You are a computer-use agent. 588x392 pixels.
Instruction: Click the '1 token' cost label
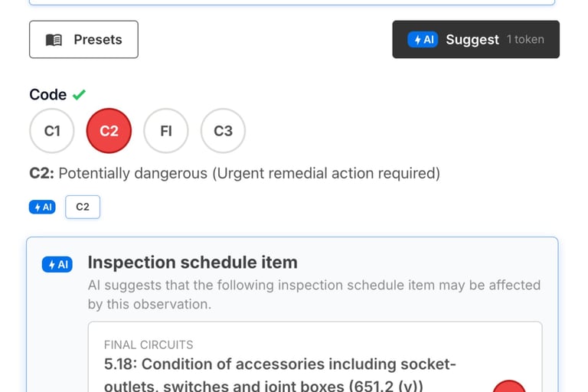pyautogui.click(x=525, y=39)
